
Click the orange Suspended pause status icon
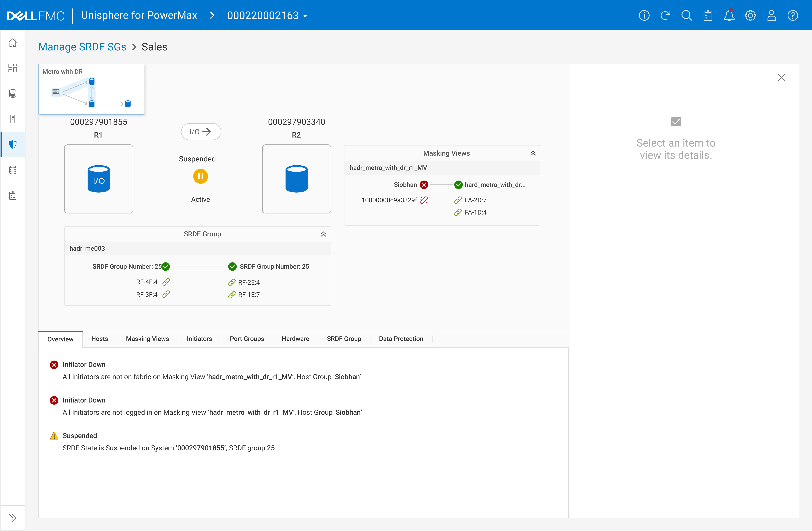pyautogui.click(x=200, y=176)
